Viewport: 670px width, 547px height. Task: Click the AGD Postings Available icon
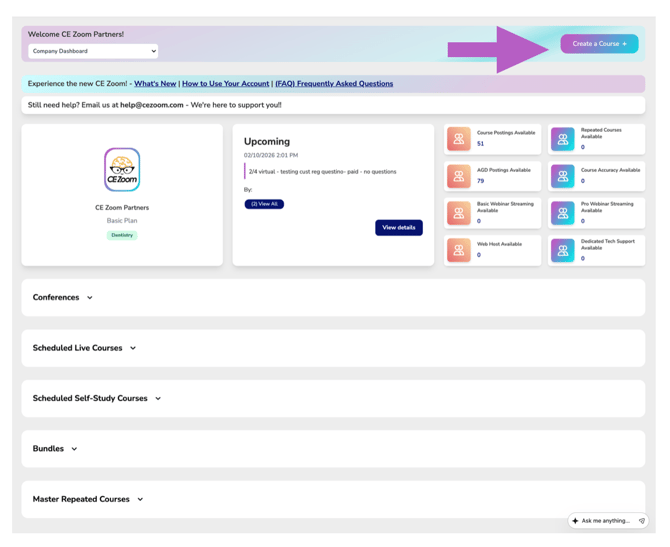click(x=459, y=176)
